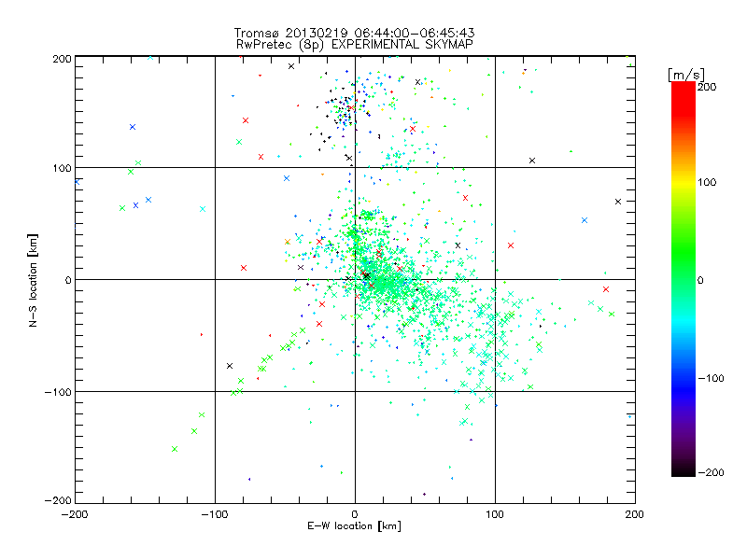Click x-axis tick label "-200"
This screenshot has height=560, width=747.
click(x=75, y=514)
